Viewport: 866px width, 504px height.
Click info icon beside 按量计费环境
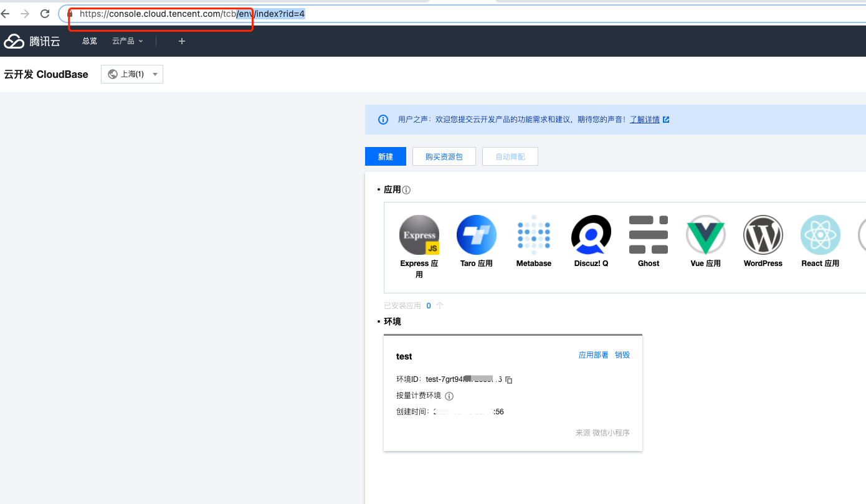pyautogui.click(x=449, y=396)
